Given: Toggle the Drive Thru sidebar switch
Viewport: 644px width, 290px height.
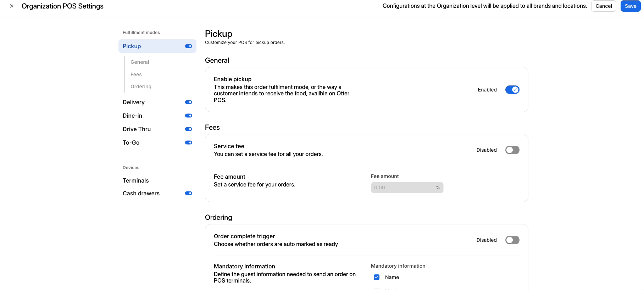Looking at the screenshot, I should (x=188, y=129).
